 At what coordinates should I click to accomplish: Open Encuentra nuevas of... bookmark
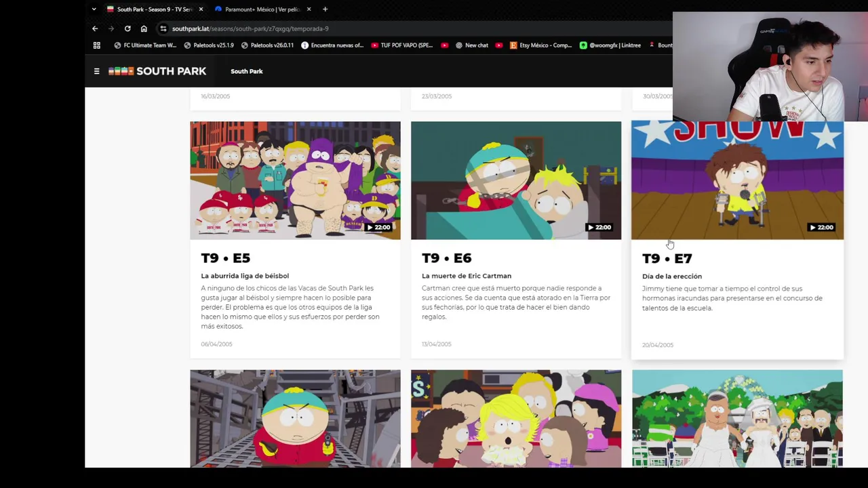click(x=332, y=45)
